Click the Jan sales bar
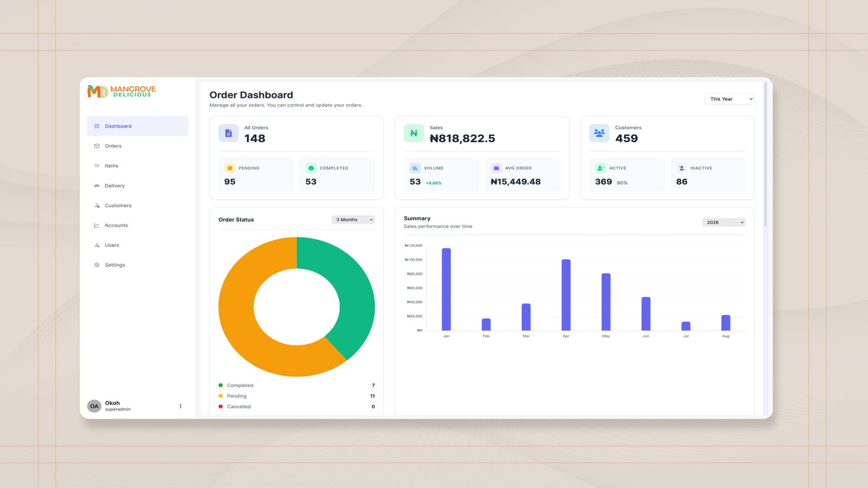This screenshot has width=868, height=488. pos(446,289)
